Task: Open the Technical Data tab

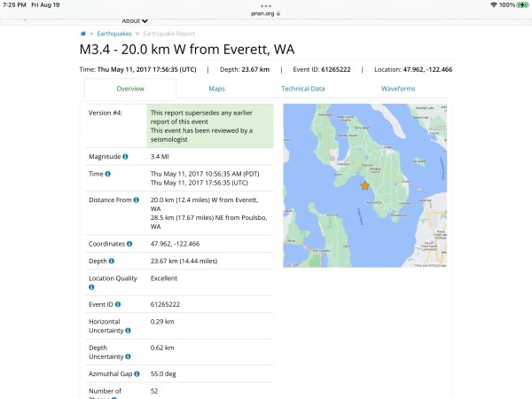Action: tap(302, 89)
